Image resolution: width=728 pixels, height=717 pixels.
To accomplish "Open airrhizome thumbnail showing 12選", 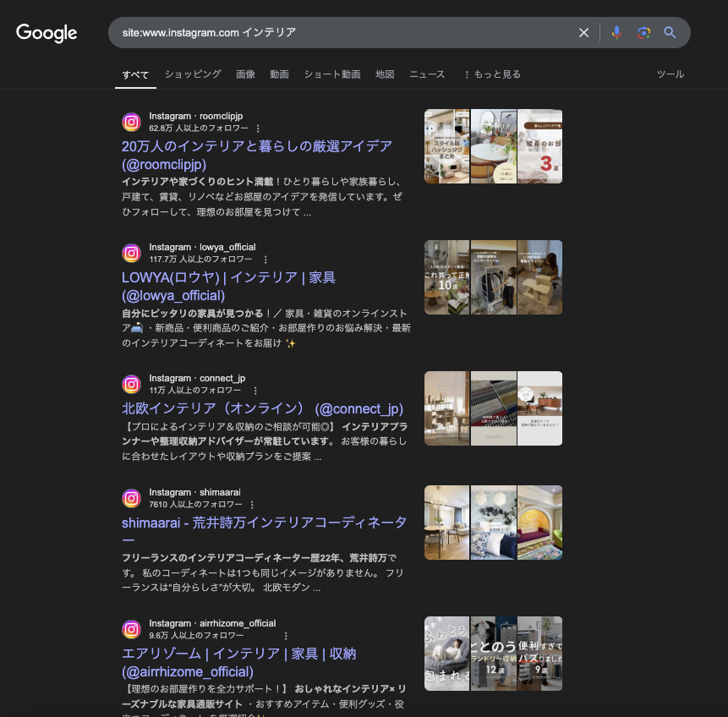I will (494, 654).
